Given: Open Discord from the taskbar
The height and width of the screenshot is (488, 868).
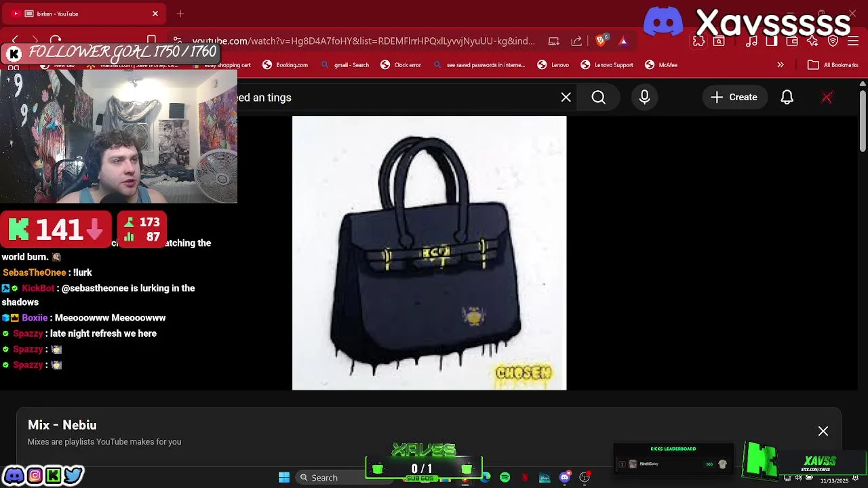Looking at the screenshot, I should 564,478.
